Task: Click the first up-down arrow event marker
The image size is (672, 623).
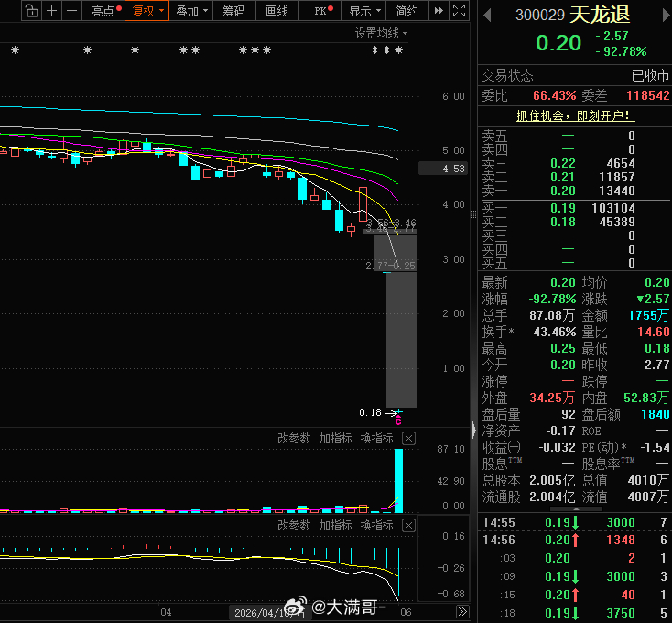Action: [x=375, y=50]
